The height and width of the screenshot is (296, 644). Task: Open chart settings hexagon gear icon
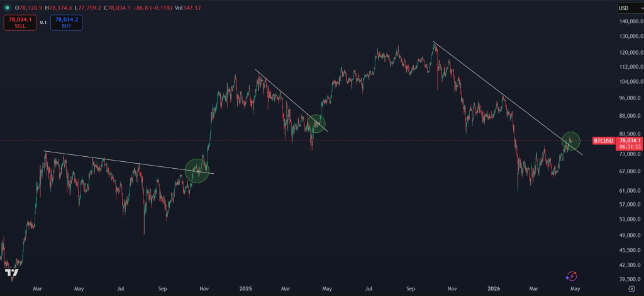pyautogui.click(x=631, y=288)
